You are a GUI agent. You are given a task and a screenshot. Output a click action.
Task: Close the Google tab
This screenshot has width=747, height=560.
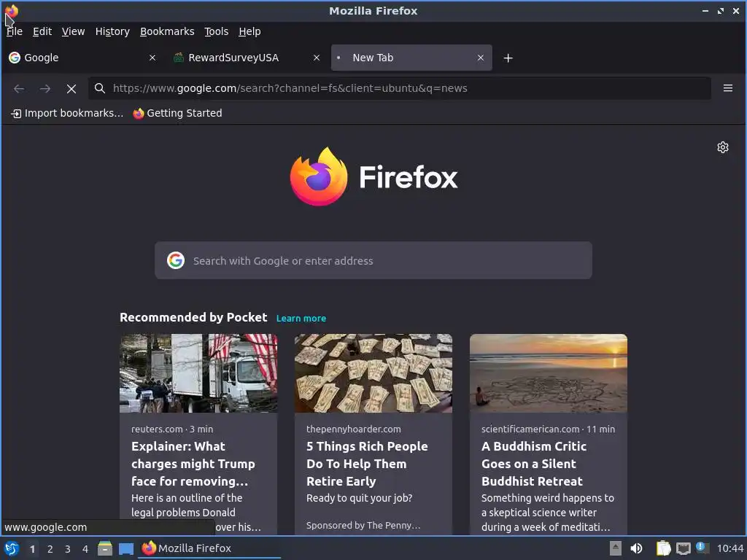click(152, 58)
